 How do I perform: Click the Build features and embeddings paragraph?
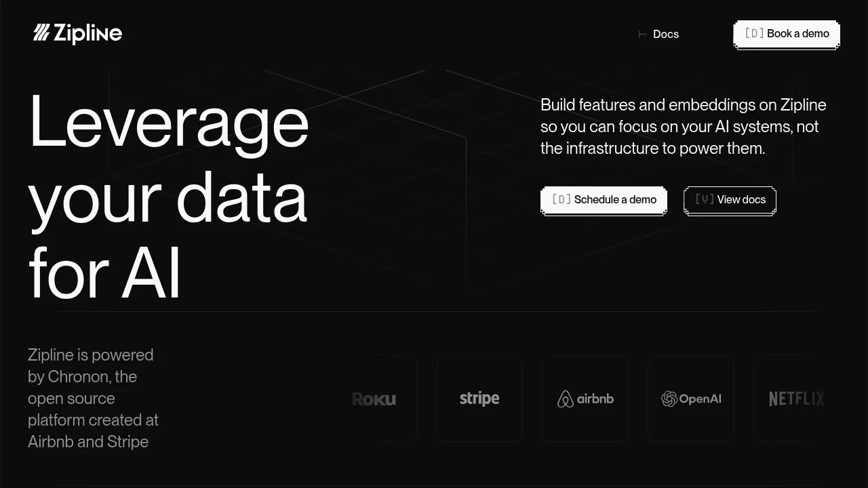684,127
